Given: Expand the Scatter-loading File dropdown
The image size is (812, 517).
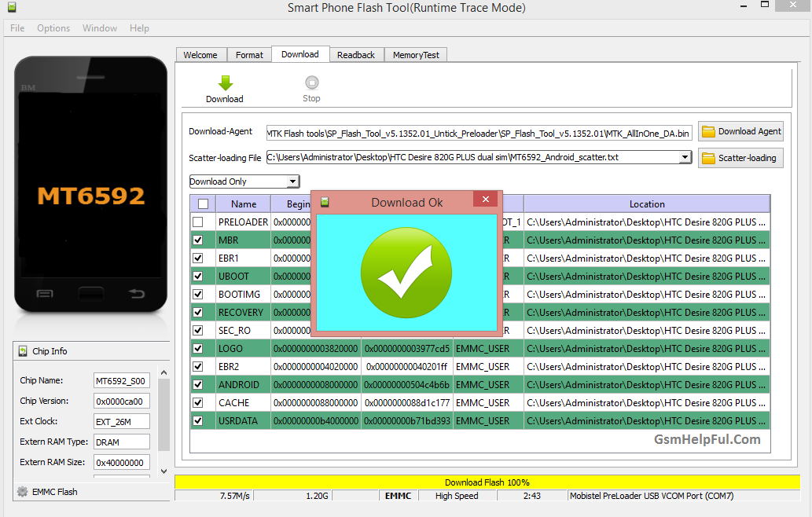Looking at the screenshot, I should coord(685,157).
